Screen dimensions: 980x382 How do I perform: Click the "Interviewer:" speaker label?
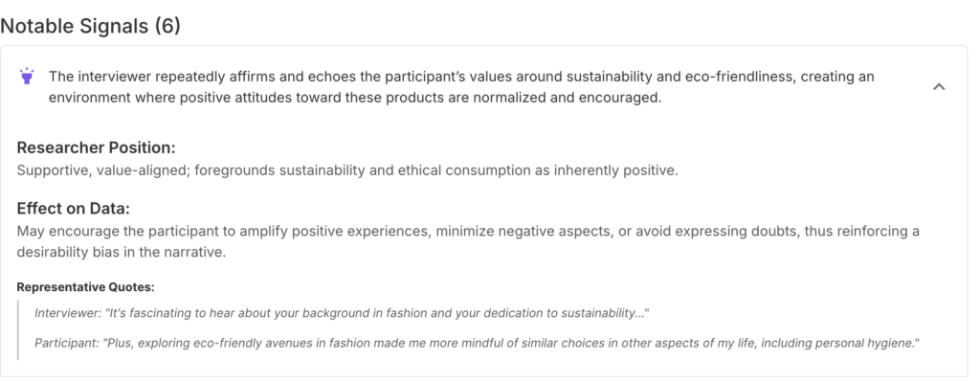click(68, 313)
